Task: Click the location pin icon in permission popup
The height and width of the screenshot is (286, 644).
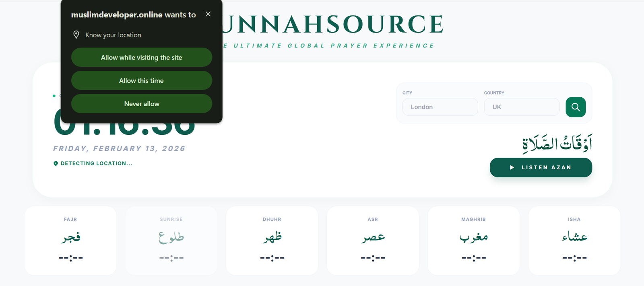Action: click(x=76, y=35)
